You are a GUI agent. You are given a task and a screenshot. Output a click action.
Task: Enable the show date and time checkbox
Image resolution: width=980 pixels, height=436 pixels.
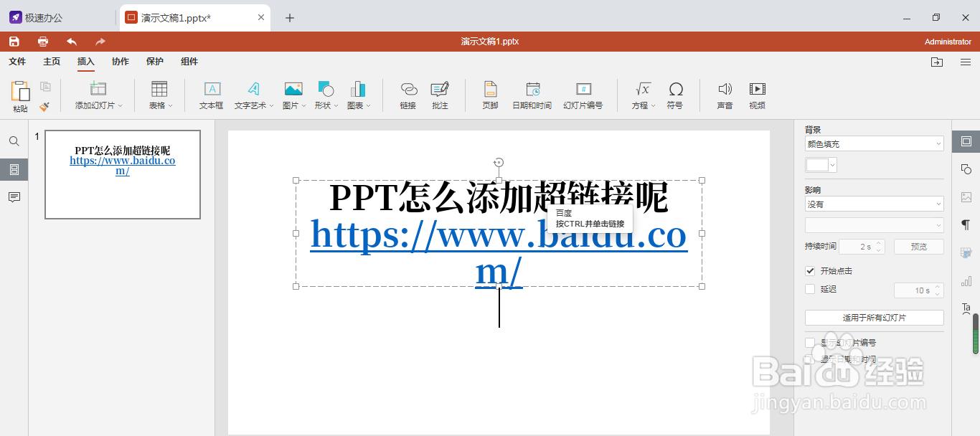click(810, 359)
